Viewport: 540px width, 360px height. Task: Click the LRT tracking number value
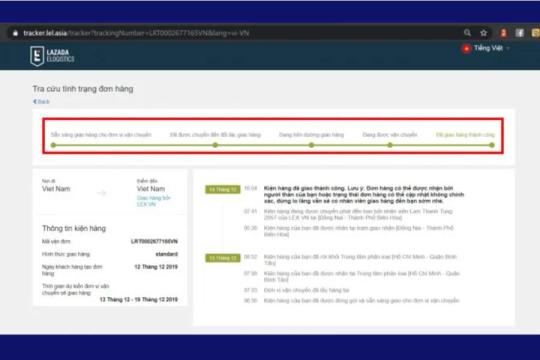click(154, 241)
